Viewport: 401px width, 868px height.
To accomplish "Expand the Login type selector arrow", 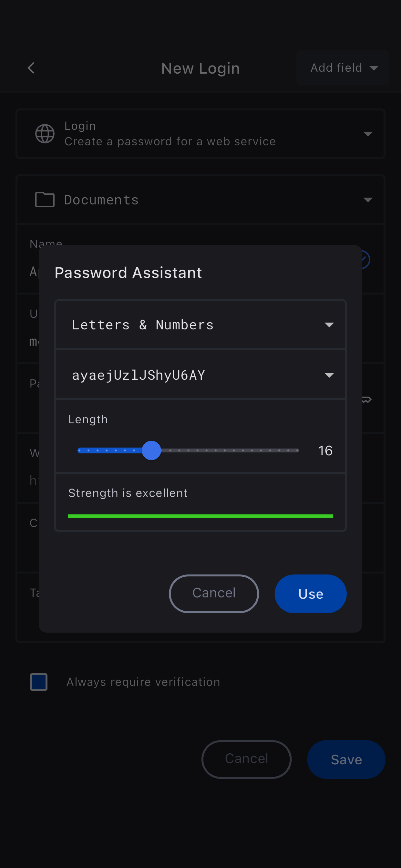I will click(368, 134).
